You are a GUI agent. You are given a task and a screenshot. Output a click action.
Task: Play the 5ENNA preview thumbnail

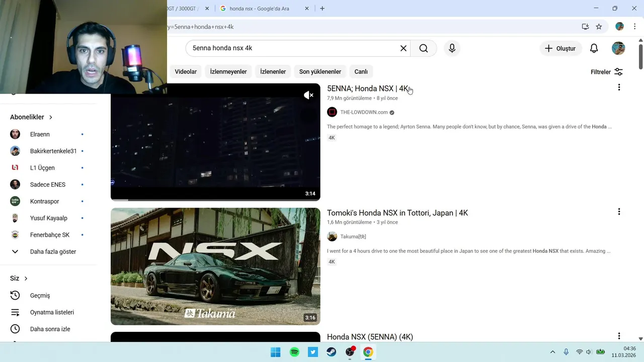(x=215, y=142)
